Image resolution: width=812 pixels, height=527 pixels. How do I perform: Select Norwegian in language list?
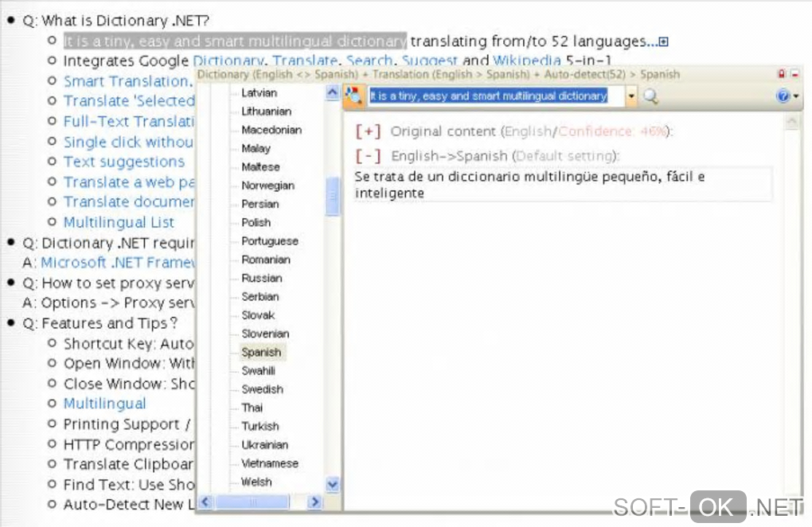point(267,185)
